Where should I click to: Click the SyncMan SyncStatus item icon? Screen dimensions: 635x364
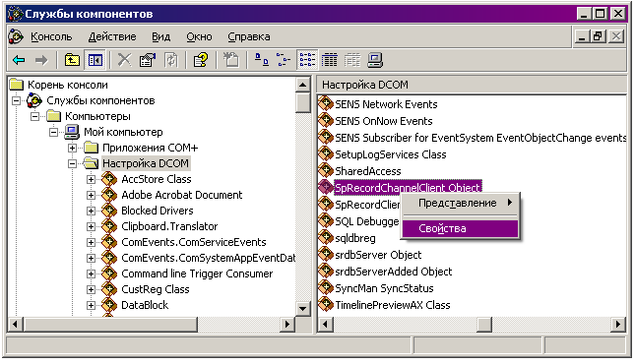[326, 287]
